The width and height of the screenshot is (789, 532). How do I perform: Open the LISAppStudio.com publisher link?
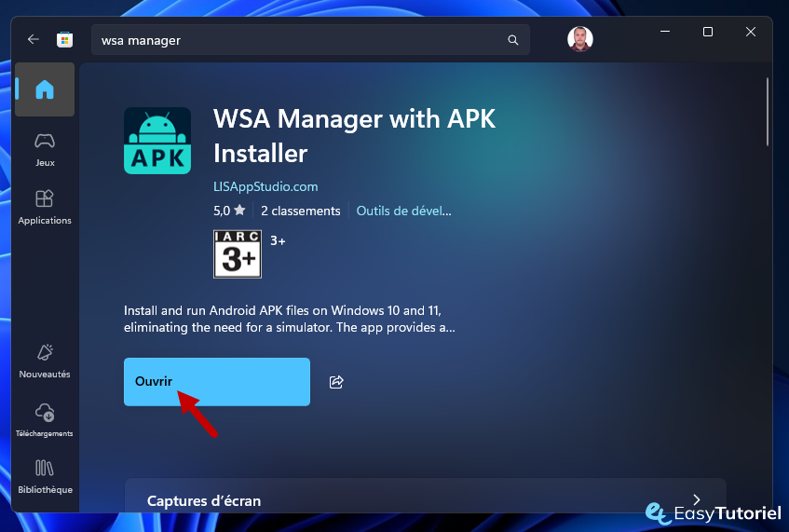coord(265,186)
